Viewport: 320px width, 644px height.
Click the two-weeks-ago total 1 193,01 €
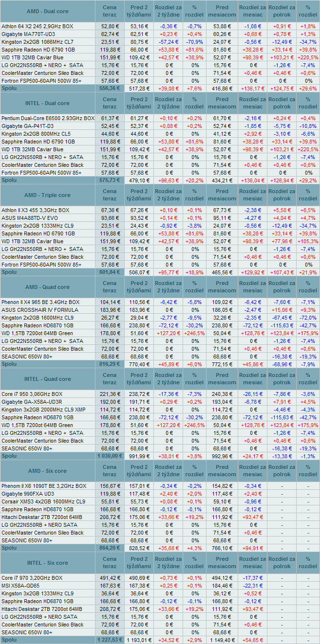[139, 640]
